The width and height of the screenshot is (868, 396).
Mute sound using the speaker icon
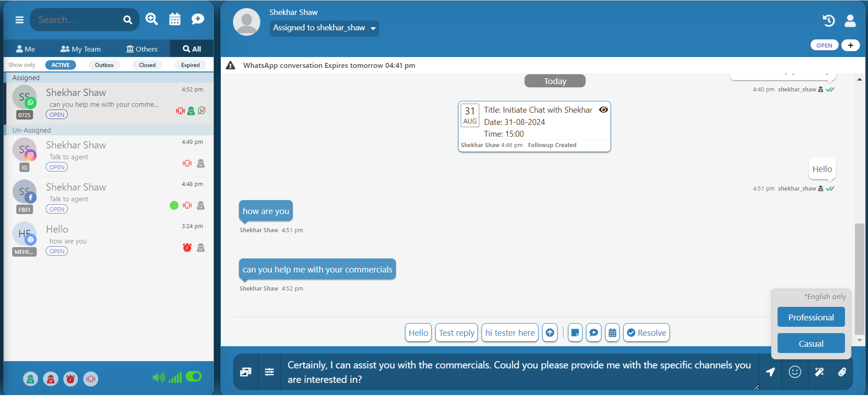[158, 377]
